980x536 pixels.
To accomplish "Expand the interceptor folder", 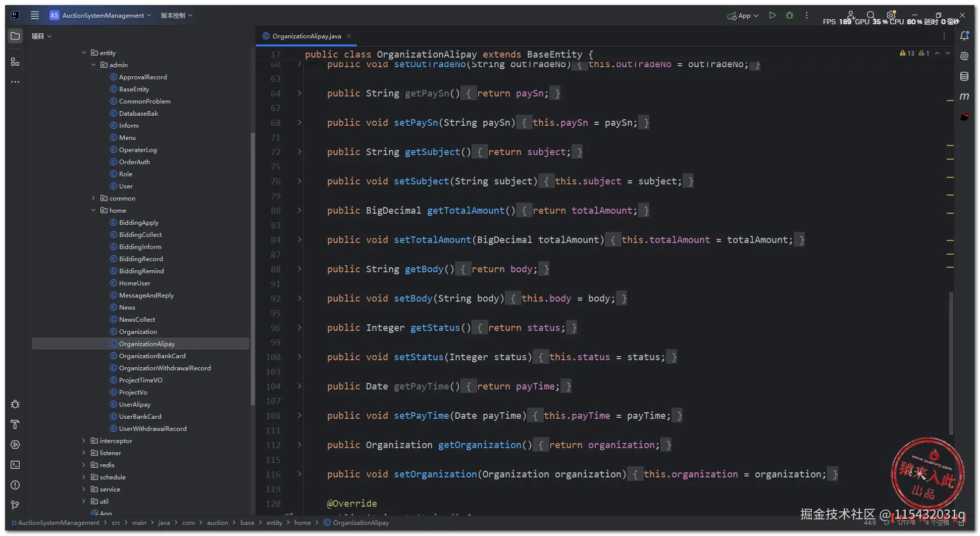I will (84, 441).
